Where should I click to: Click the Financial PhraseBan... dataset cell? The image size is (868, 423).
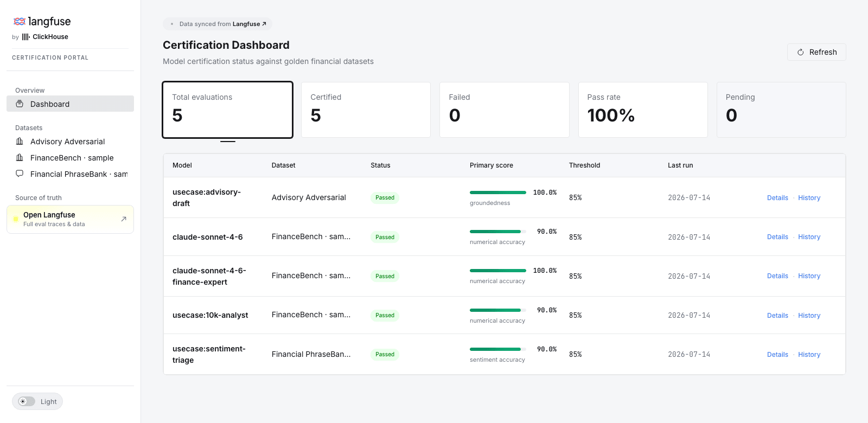coord(311,354)
